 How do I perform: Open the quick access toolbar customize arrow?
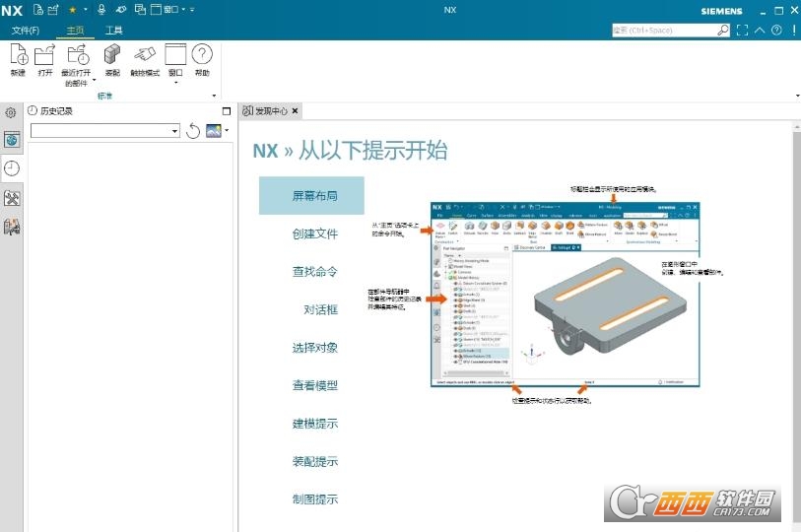pyautogui.click(x=192, y=9)
